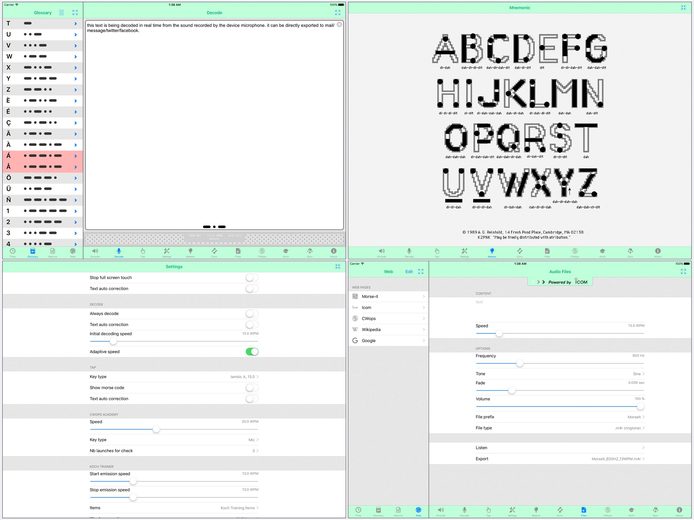The width and height of the screenshot is (694, 520).
Task: Tap the highlighted lightbulb tab in Mnemonic panel
Action: point(492,252)
